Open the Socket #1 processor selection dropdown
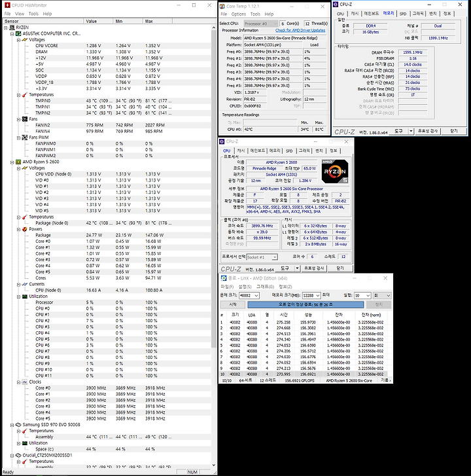This screenshot has width=471, height=476. [275, 257]
